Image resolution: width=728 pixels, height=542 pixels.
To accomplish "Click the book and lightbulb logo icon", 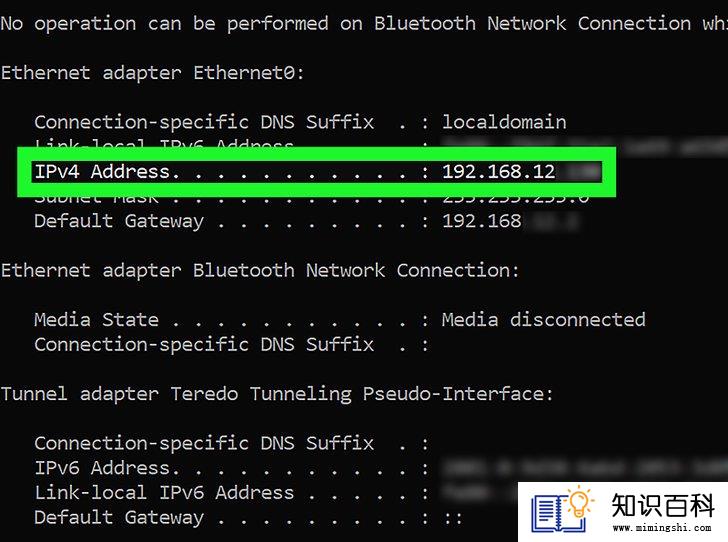I will (563, 509).
